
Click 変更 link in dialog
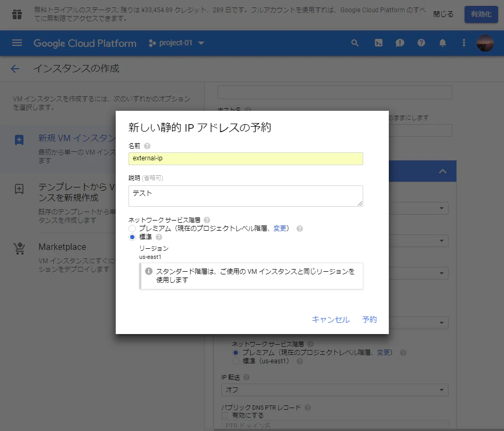(279, 229)
